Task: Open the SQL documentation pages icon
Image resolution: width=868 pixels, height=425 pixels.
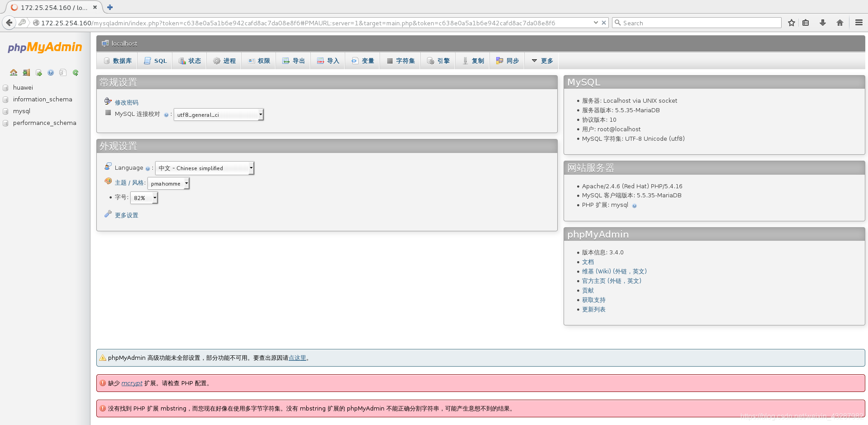Action: coord(63,72)
